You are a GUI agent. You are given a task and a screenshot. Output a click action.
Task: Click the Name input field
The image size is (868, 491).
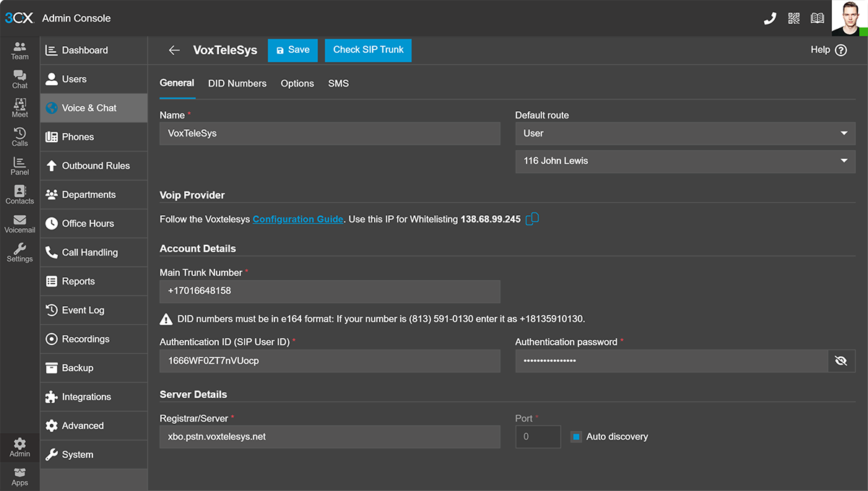click(x=330, y=134)
